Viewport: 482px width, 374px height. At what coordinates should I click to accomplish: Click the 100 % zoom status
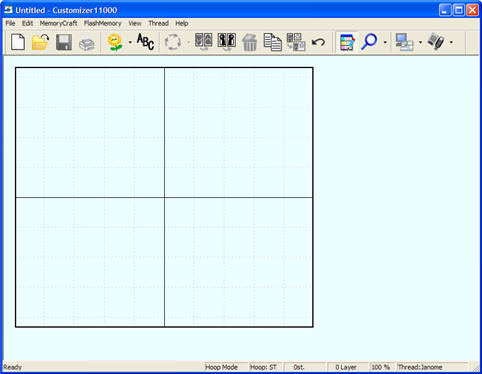pyautogui.click(x=382, y=367)
